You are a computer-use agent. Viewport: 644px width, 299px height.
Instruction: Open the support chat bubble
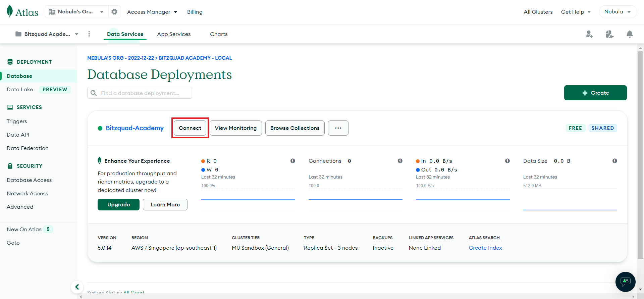point(625,282)
